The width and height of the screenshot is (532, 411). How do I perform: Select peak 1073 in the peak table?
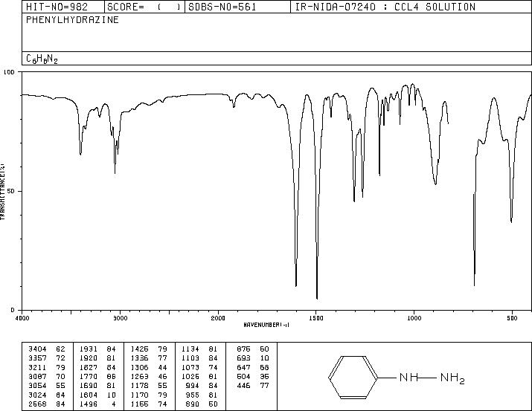click(x=200, y=367)
